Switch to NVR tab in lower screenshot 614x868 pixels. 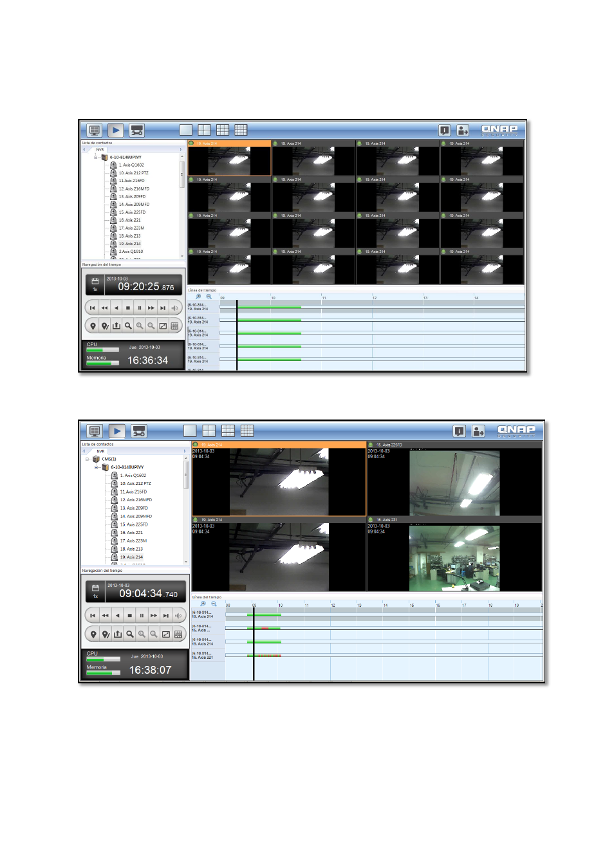coord(100,451)
